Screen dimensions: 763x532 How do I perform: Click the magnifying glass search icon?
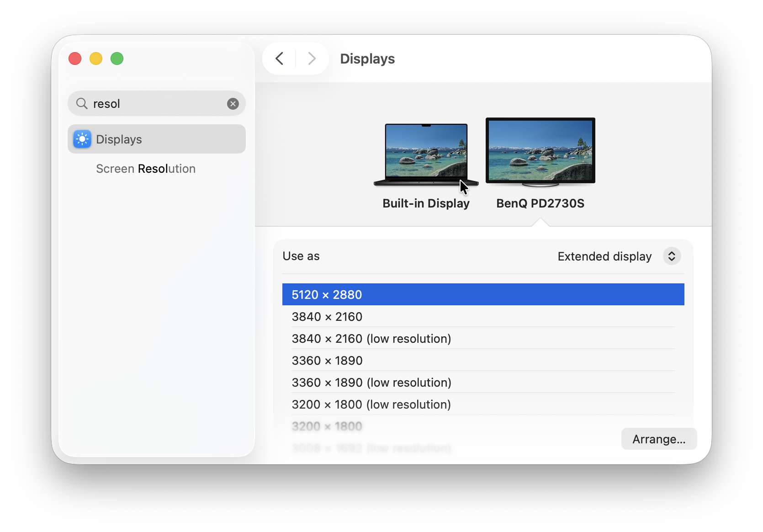click(82, 104)
